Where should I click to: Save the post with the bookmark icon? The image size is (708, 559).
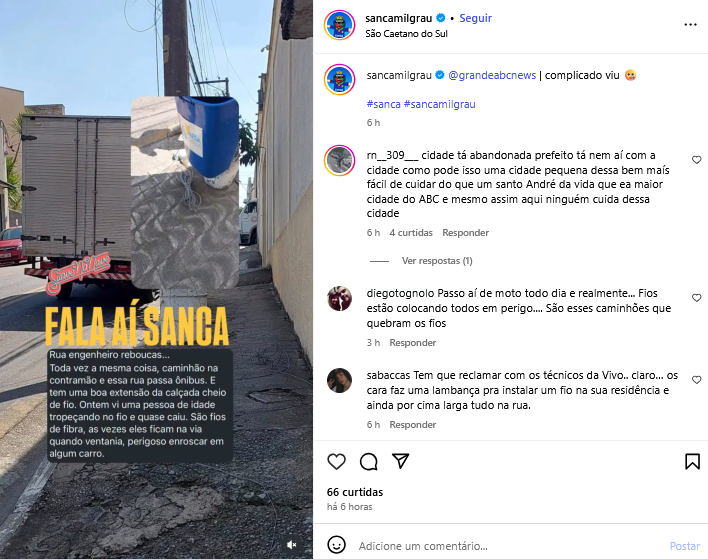pos(692,461)
